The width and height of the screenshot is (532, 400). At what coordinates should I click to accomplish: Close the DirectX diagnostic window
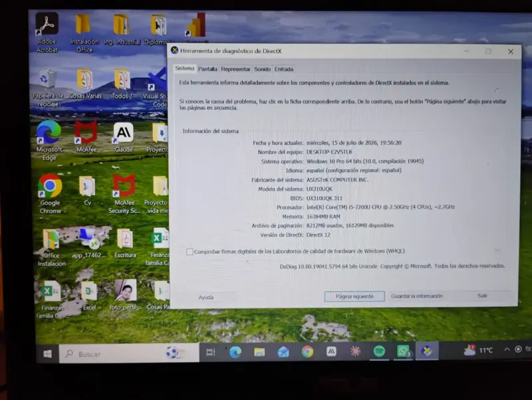click(511, 52)
